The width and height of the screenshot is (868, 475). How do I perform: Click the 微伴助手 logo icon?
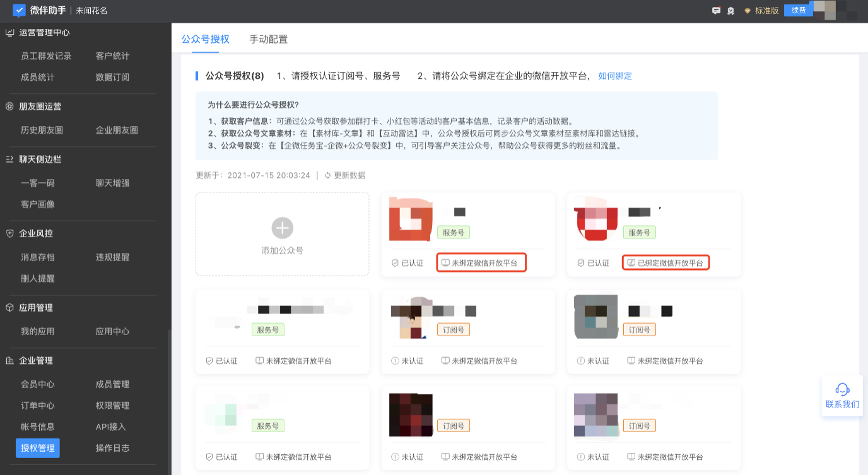(19, 11)
